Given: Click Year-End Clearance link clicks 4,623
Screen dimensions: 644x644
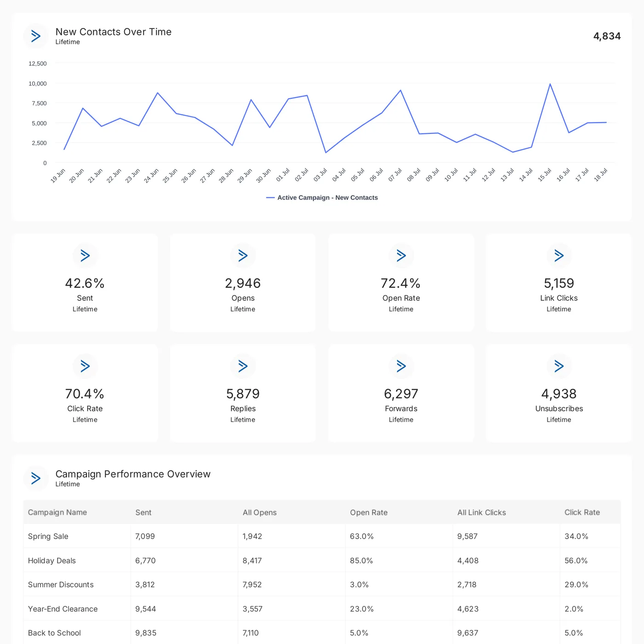Looking at the screenshot, I should click(468, 609).
